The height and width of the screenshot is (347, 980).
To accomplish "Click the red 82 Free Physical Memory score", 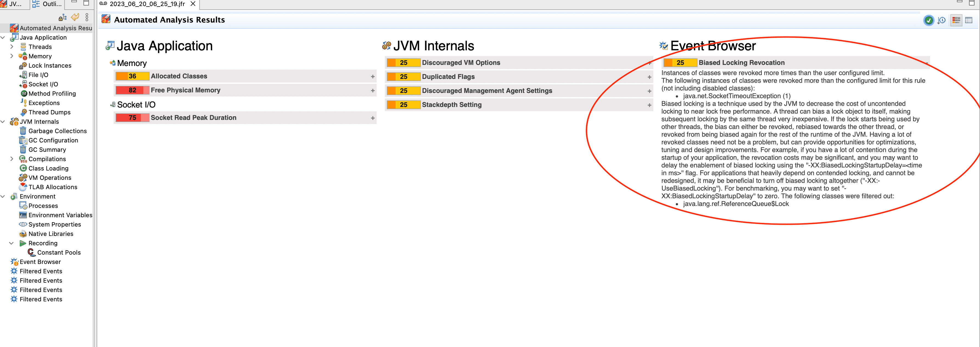I will pos(132,90).
